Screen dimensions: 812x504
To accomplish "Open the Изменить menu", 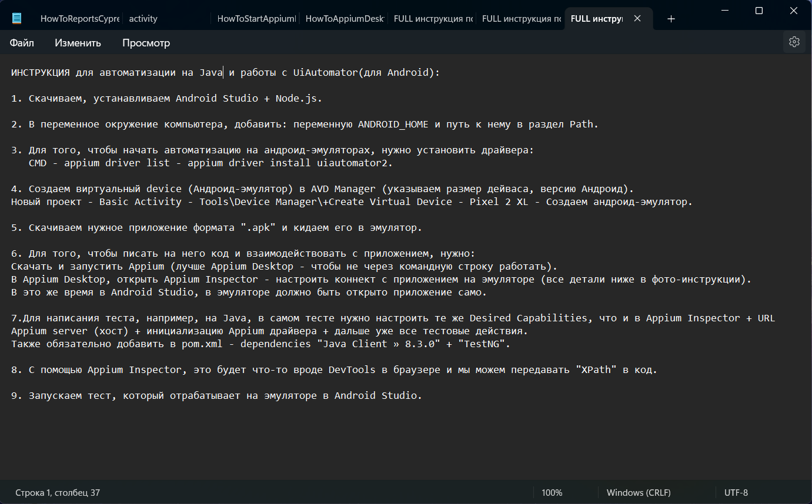I will 78,43.
